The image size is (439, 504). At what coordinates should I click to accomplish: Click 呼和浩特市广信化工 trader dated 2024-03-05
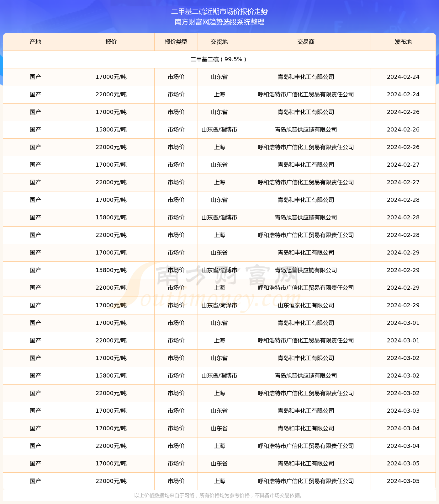pyautogui.click(x=306, y=481)
